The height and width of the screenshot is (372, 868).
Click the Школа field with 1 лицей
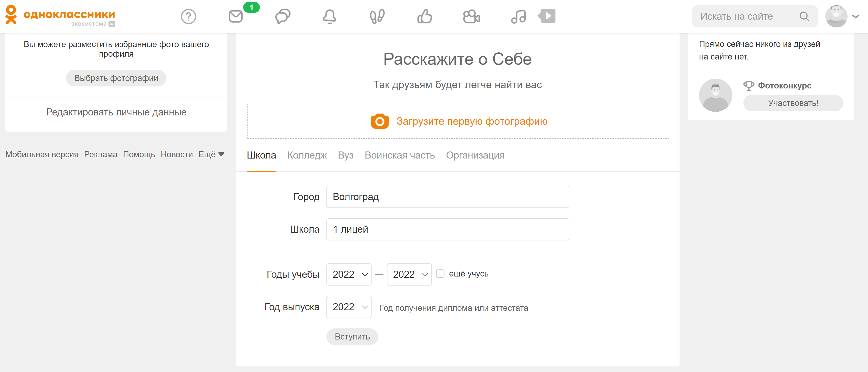point(447,229)
